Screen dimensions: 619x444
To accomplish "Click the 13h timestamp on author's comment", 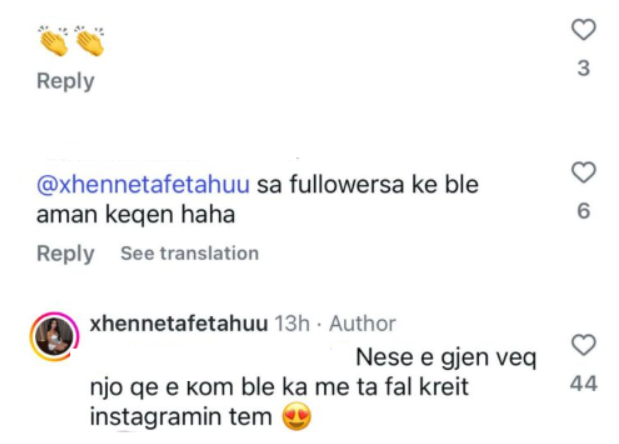I will tap(293, 324).
